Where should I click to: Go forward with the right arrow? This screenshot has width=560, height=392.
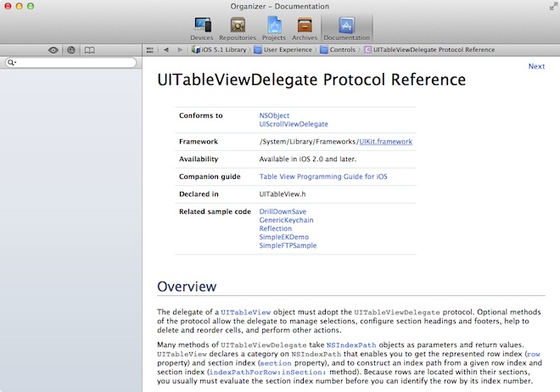180,50
